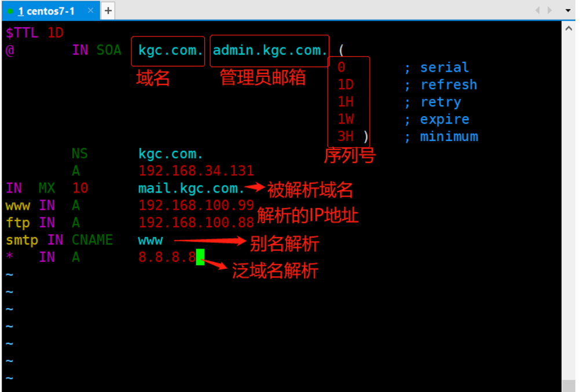This screenshot has width=580, height=392.
Task: Click the green cursor after 8.8.8.8
Action: click(200, 257)
